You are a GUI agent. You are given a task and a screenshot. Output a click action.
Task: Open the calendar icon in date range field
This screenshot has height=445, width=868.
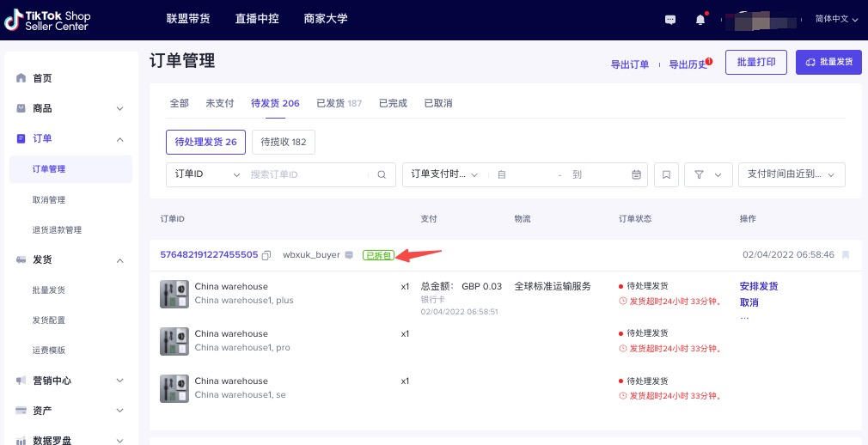click(x=637, y=174)
